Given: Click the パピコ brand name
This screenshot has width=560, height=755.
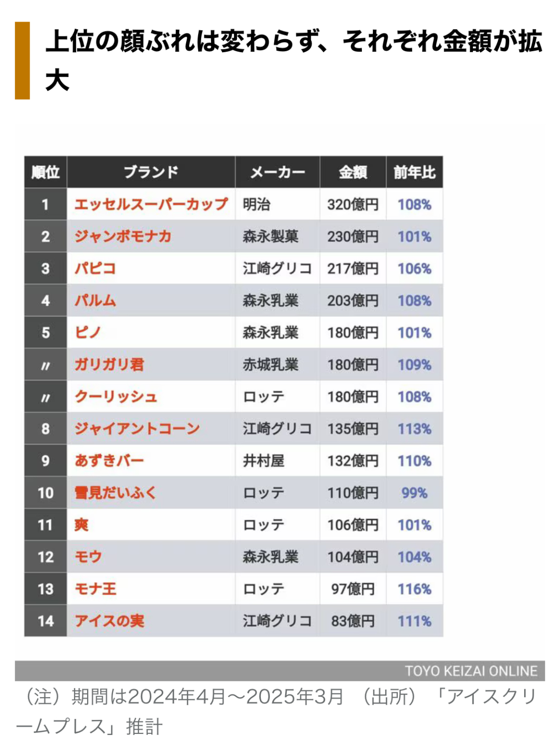Looking at the screenshot, I should click(95, 269).
